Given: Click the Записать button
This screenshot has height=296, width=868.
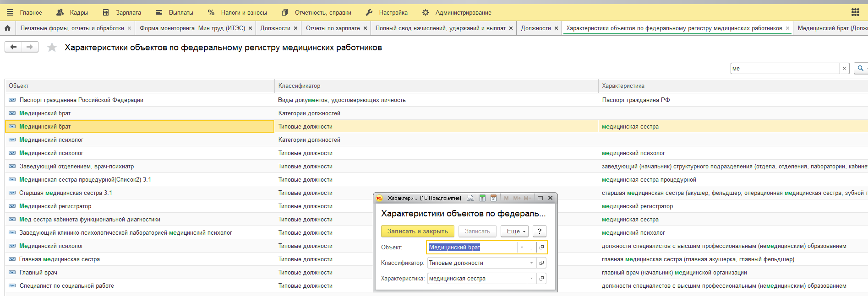Looking at the screenshot, I should (x=478, y=231).
